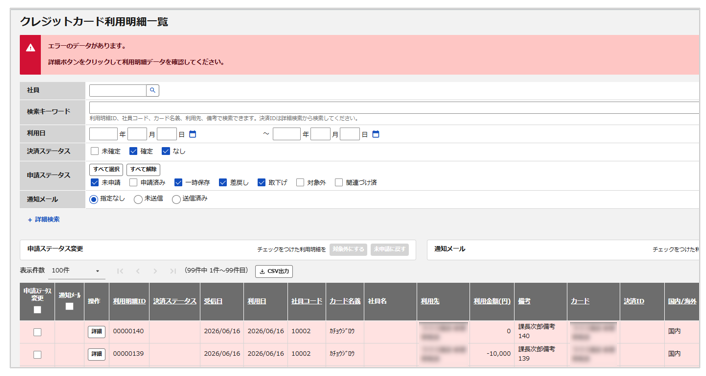Screen dimensions: 706x376
Task: Sort by 受信日 column header
Action: pos(213,301)
